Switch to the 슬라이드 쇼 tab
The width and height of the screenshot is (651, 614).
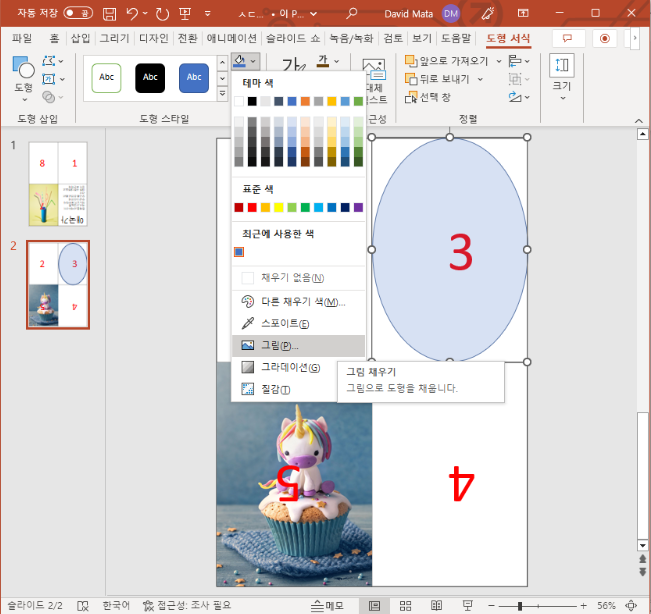point(293,38)
